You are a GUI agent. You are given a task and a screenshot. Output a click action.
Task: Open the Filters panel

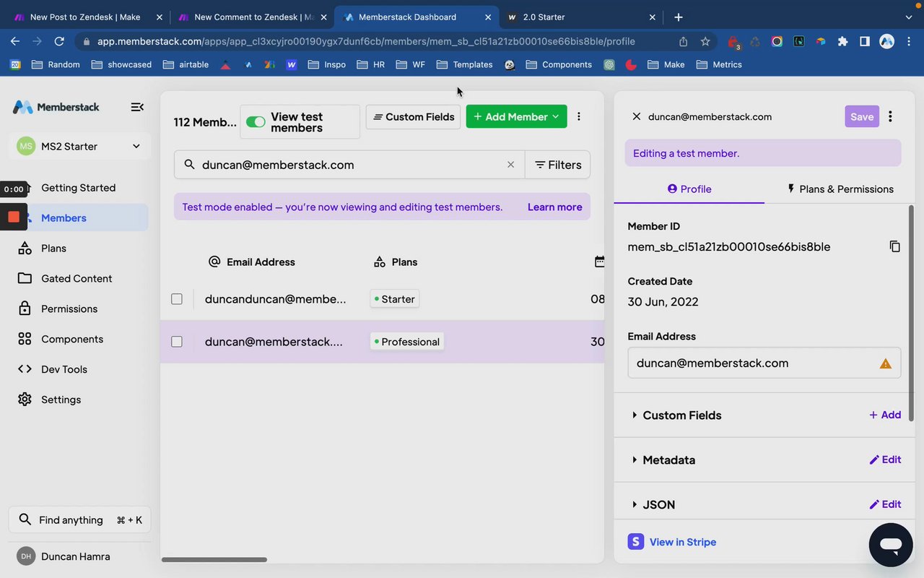pos(557,165)
